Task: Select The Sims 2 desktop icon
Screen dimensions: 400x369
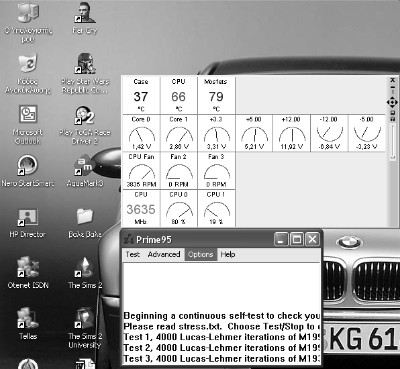Action: (85, 273)
